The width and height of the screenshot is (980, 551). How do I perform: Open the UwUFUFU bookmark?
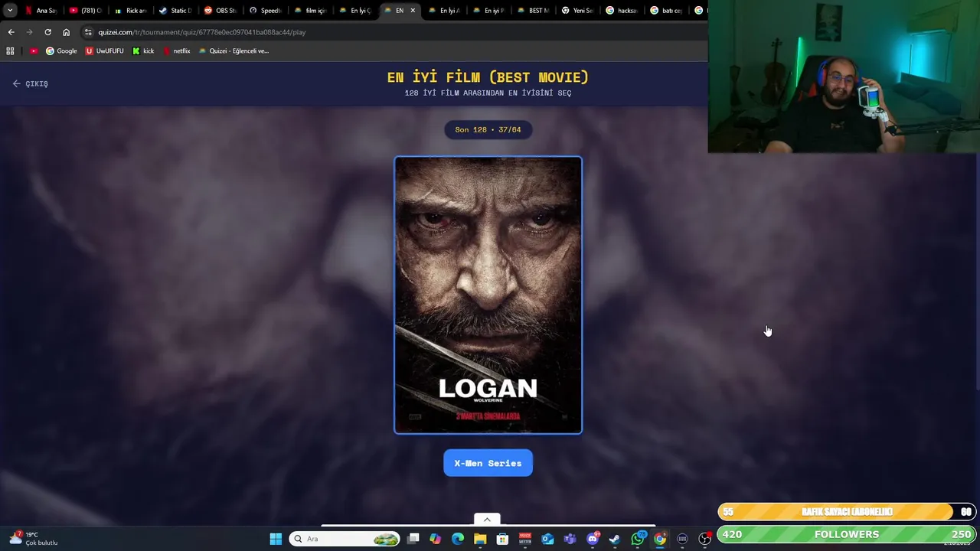(x=104, y=51)
